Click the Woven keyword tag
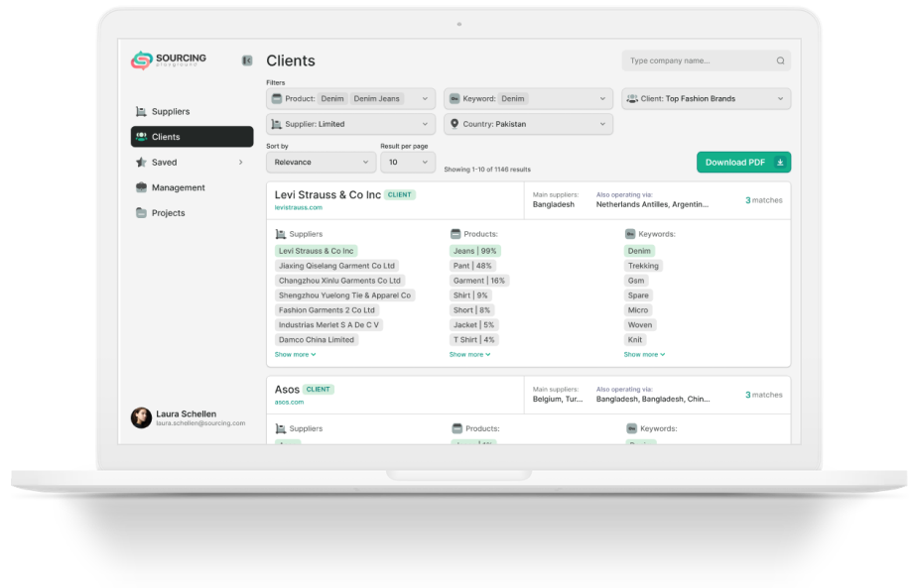 point(640,325)
